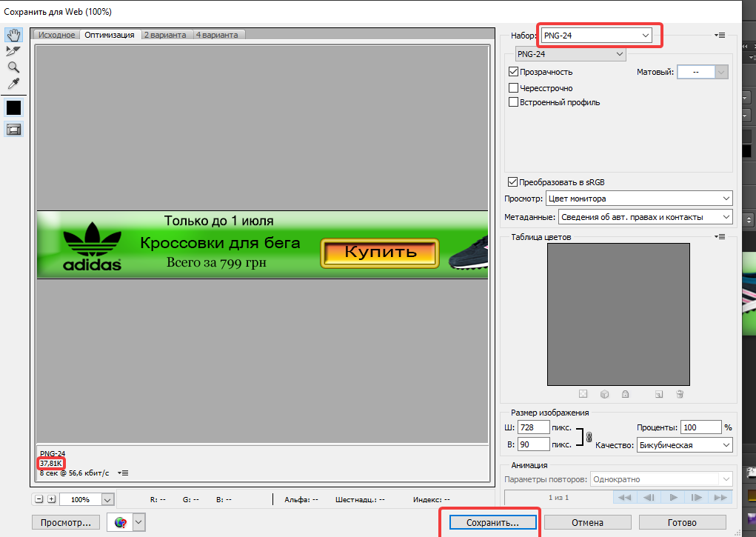Toggle slices visibility icon
756x537 pixels.
point(13,130)
